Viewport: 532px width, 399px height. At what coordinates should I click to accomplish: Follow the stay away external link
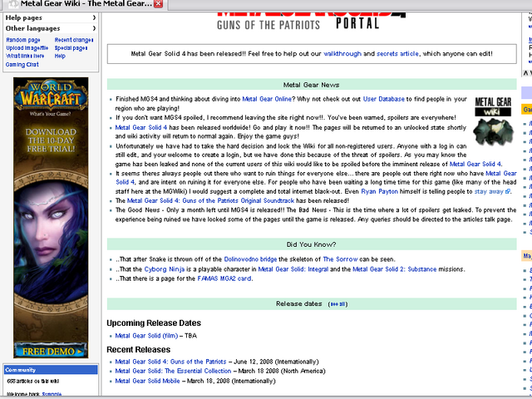pyautogui.click(x=489, y=191)
